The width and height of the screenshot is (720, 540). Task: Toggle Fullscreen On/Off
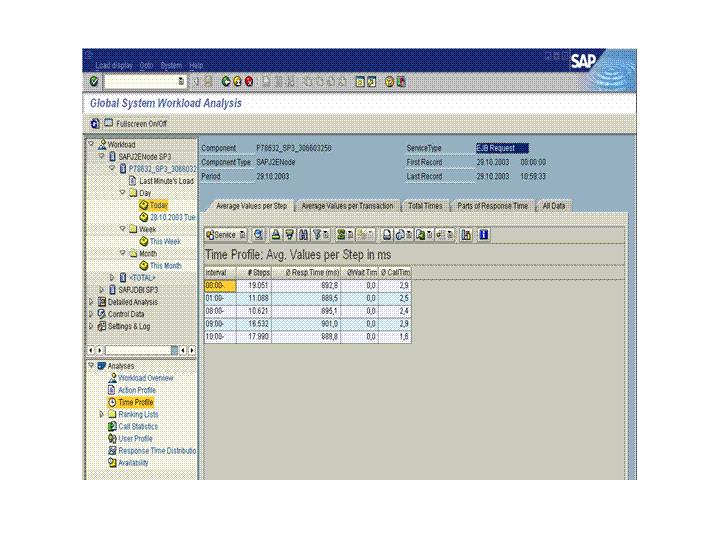point(134,124)
